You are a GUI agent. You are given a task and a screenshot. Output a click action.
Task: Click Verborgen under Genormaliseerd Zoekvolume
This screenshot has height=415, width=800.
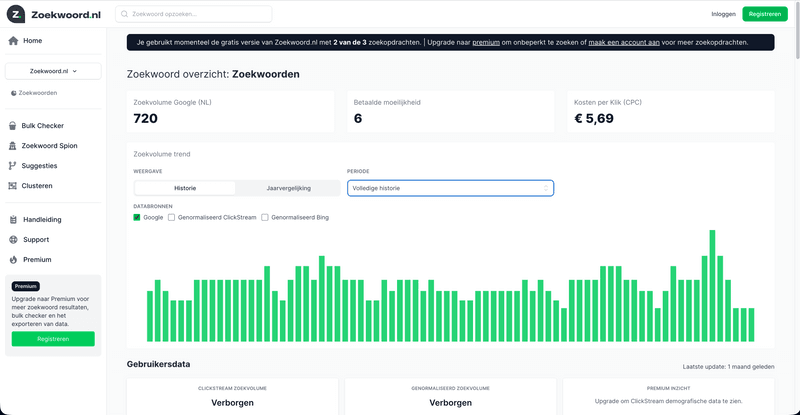coord(451,403)
